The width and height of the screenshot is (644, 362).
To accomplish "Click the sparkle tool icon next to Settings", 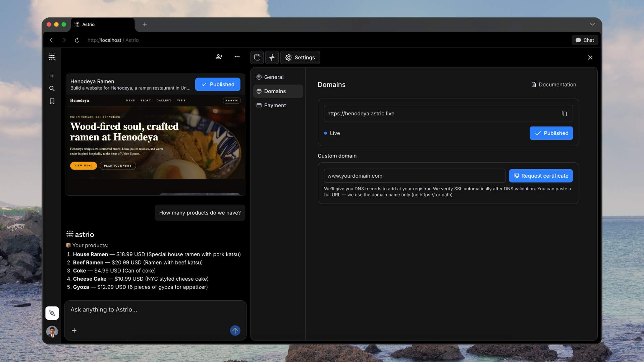I will click(x=272, y=57).
